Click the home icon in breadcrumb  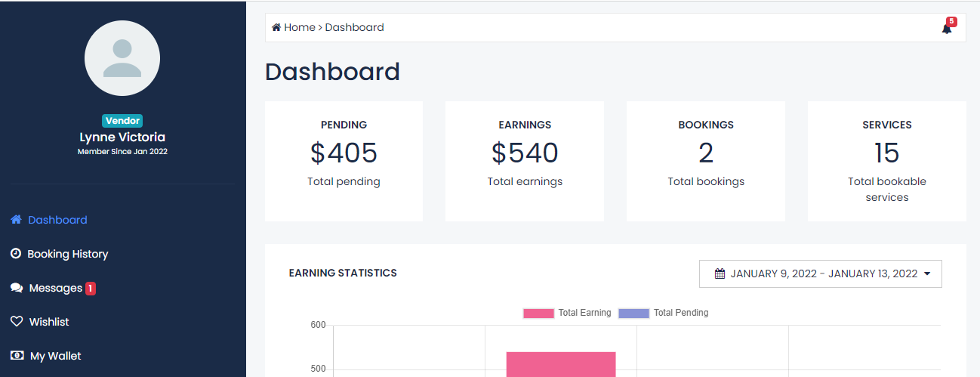pos(276,28)
